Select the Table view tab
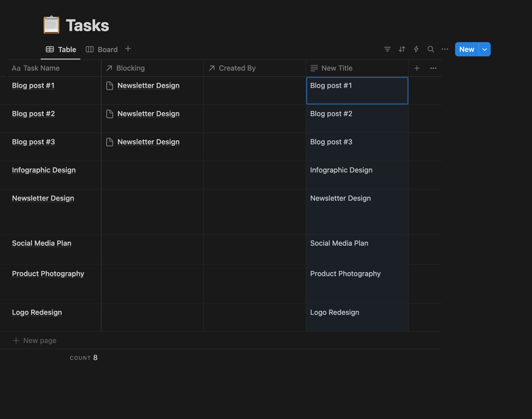Viewport: 532px width, 419px height. [61, 50]
